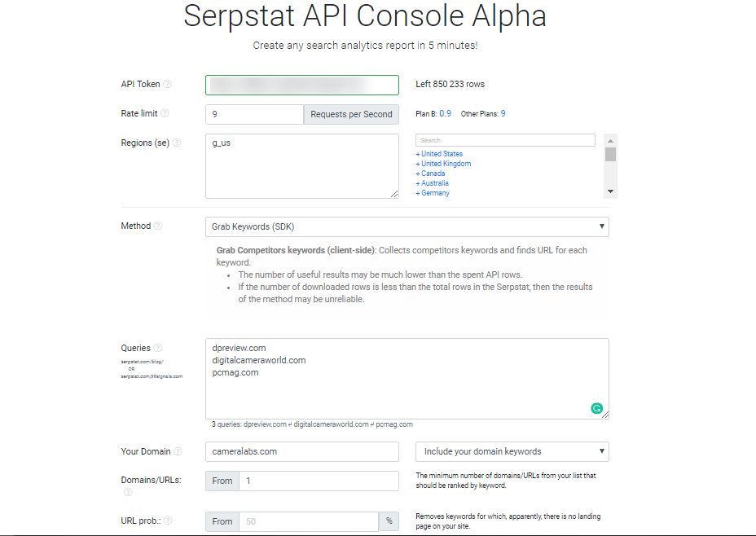Click the Method help icon
This screenshot has height=536, width=756.
pos(158,226)
